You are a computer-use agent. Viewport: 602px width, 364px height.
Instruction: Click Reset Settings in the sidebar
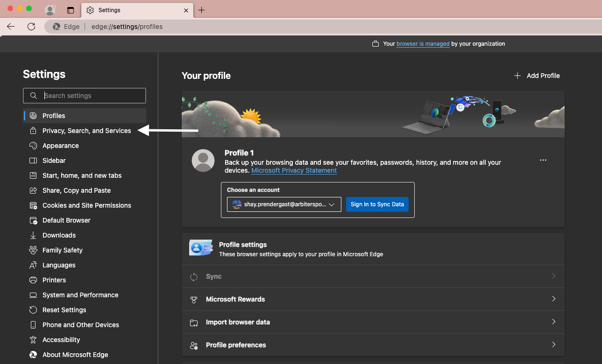(x=85, y=310)
